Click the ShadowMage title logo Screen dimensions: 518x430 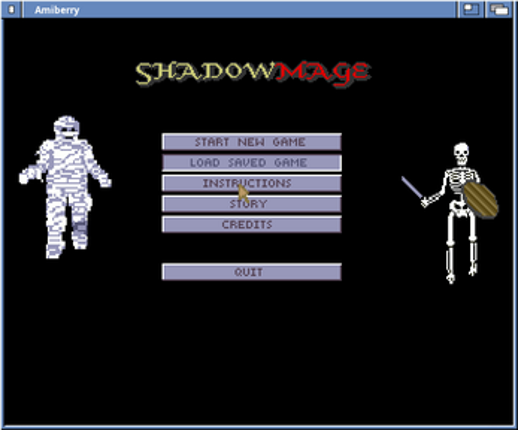(253, 74)
